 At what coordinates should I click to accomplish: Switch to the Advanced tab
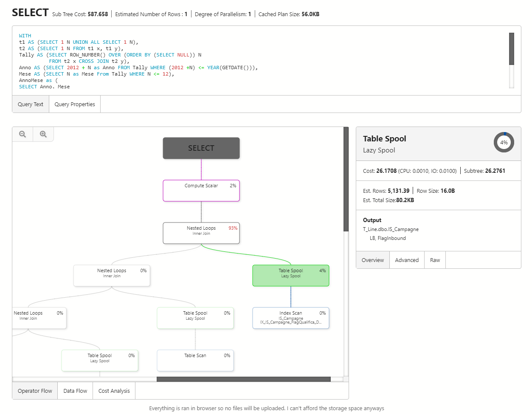click(x=406, y=259)
